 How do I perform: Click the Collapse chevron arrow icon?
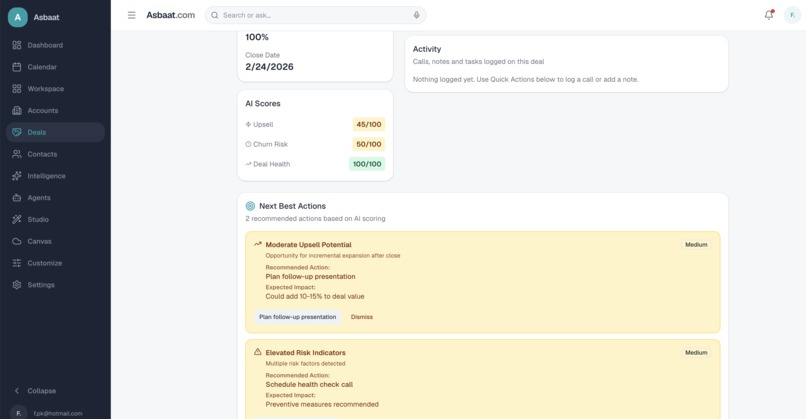[17, 391]
